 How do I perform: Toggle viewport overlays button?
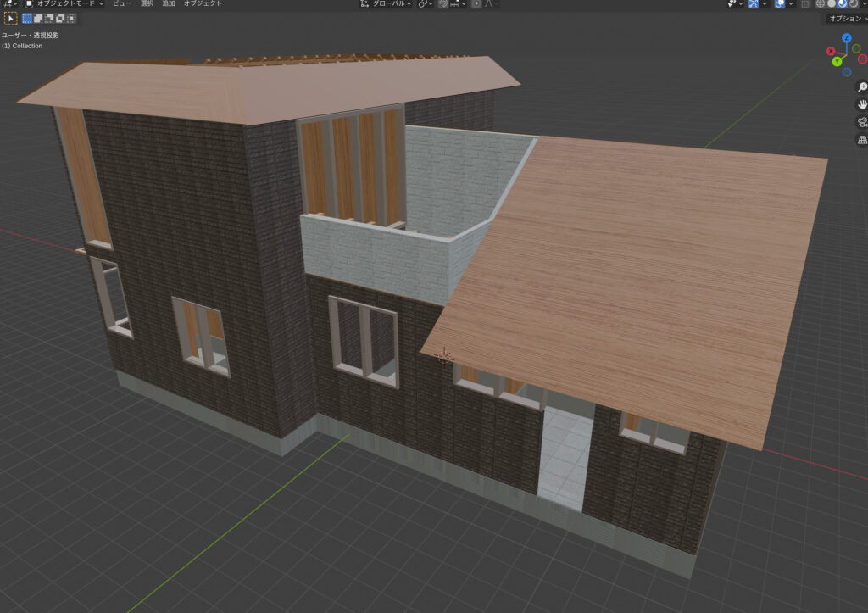pyautogui.click(x=781, y=3)
